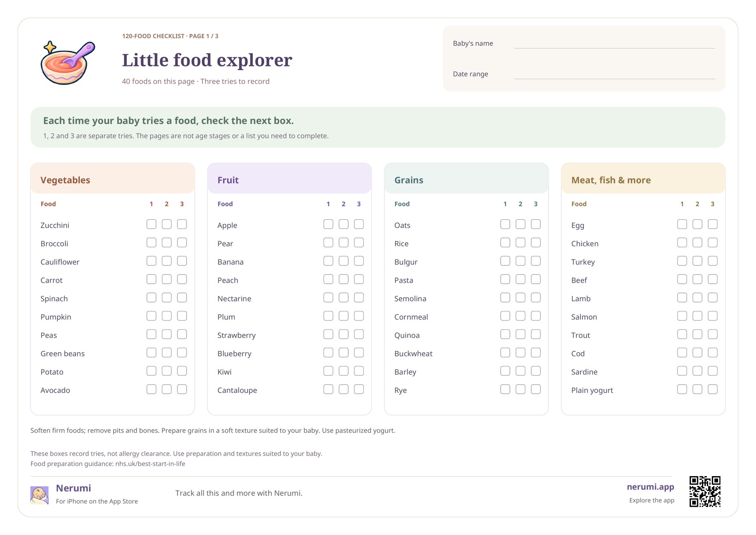756x535 pixels.
Task: Check Barley try 1 box
Action: [x=505, y=371]
